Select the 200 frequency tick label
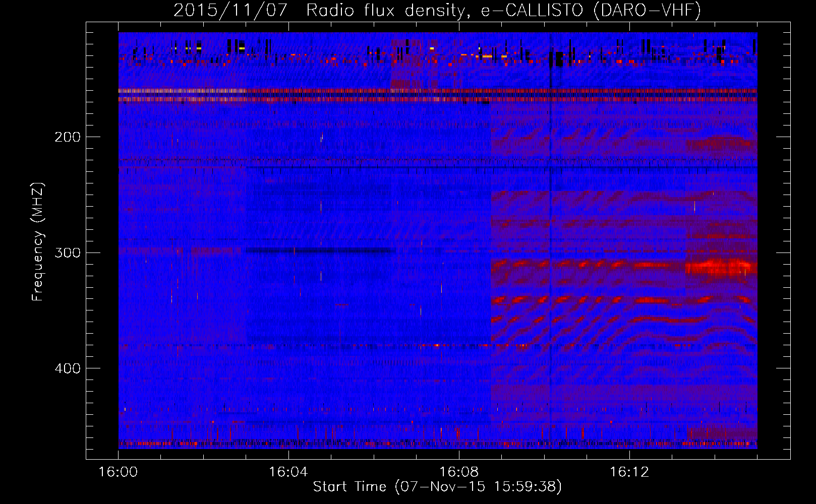Viewport: 816px width, 504px height. [68, 137]
